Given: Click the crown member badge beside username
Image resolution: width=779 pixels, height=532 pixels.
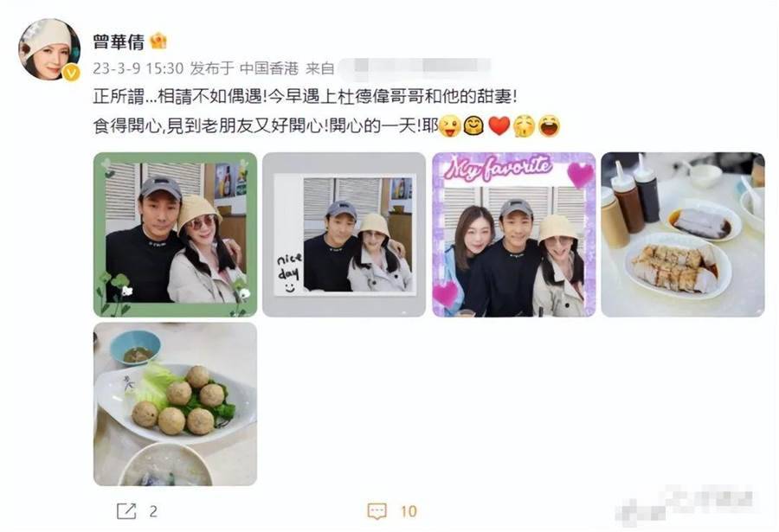Looking at the screenshot, I should (x=158, y=41).
